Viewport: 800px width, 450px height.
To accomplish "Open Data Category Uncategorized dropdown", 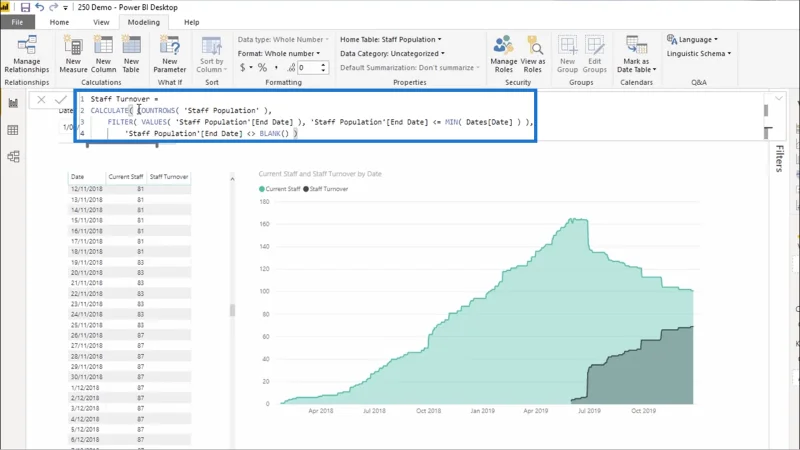I will (392, 53).
